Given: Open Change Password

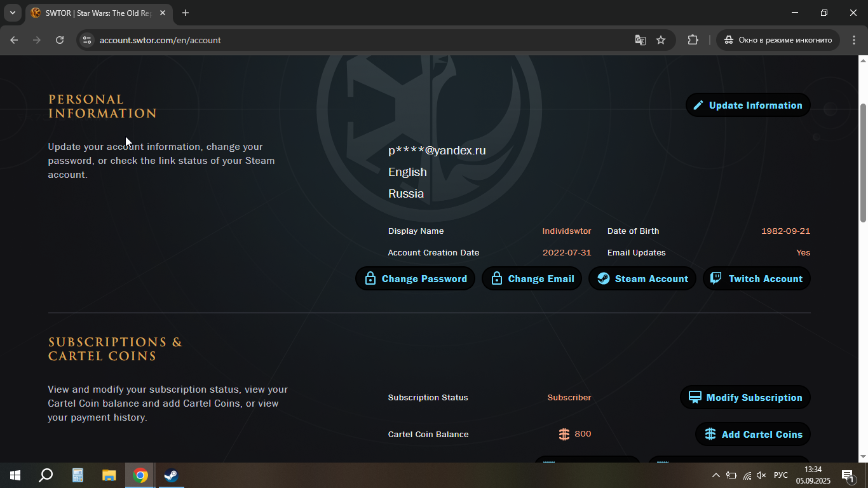Looking at the screenshot, I should (x=415, y=279).
